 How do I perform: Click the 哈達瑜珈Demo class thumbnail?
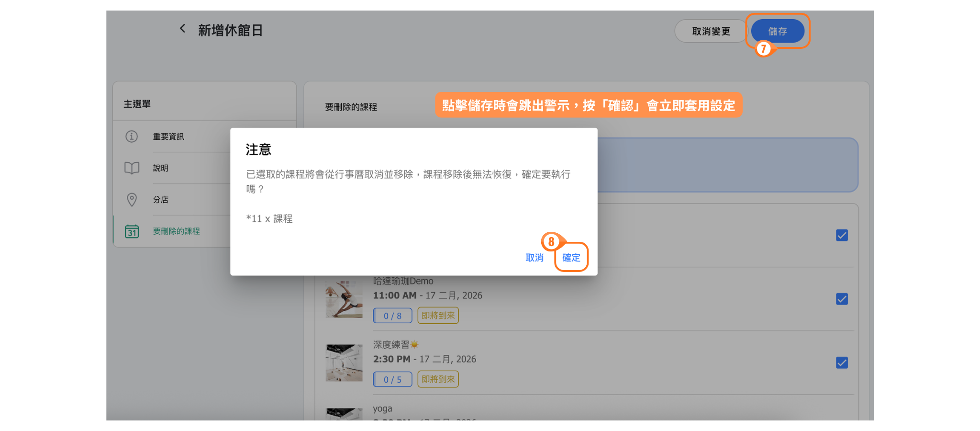344,299
